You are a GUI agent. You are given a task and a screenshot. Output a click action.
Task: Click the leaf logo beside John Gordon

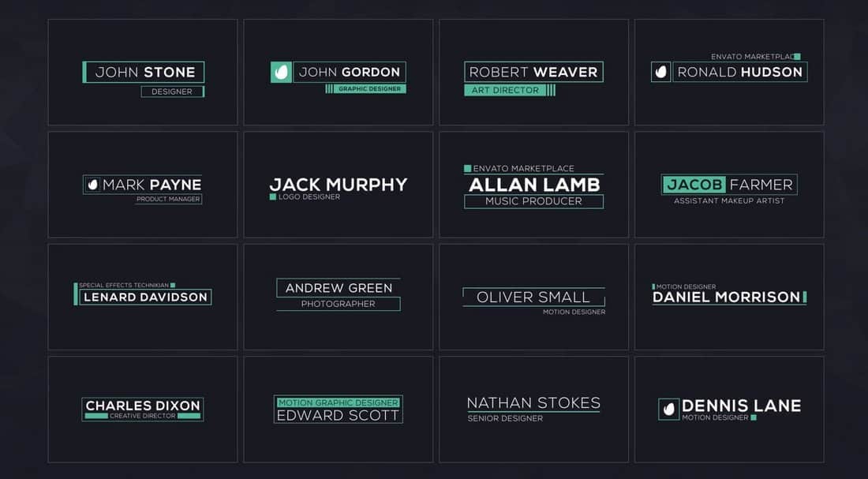click(281, 72)
